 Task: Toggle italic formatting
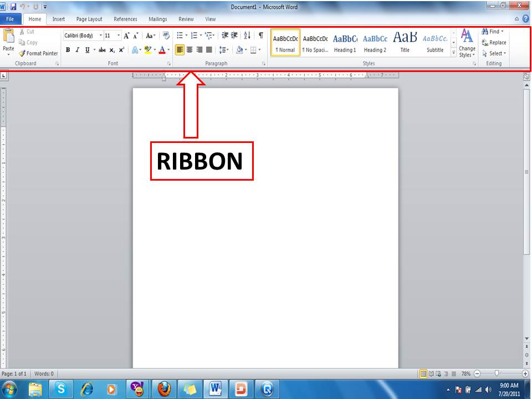click(x=77, y=49)
